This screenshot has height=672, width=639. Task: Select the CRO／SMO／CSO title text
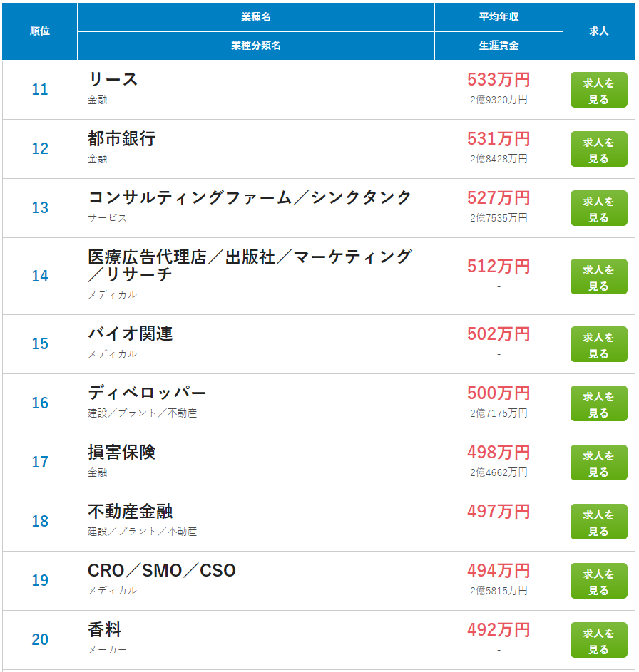[161, 570]
